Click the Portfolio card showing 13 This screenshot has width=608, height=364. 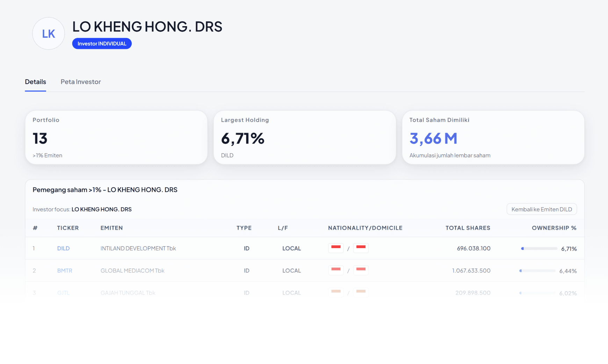pos(116,138)
